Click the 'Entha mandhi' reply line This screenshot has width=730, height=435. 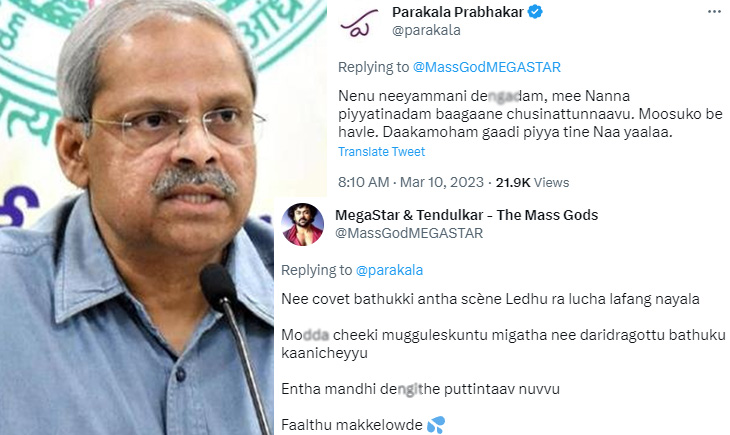coord(420,389)
